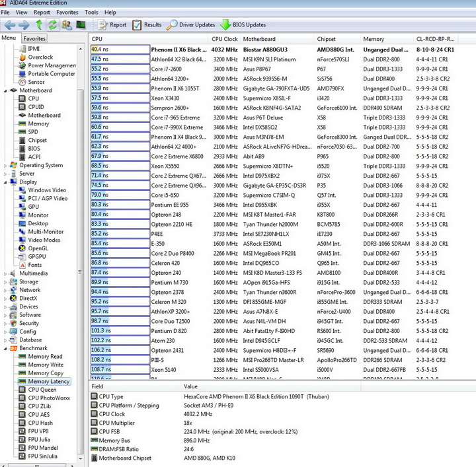Open Driver Updates from toolbar
Screen dimensions: 476x467
pos(190,25)
